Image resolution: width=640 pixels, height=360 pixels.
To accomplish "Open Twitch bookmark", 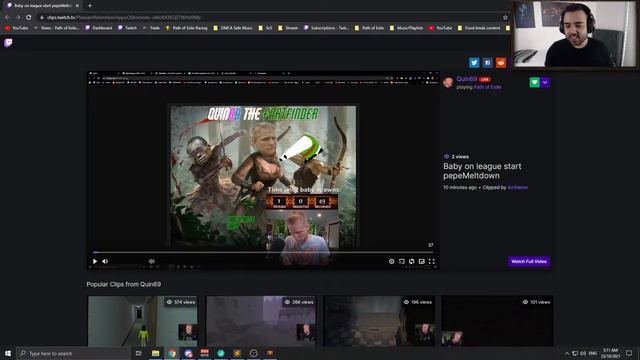I will (x=127, y=28).
